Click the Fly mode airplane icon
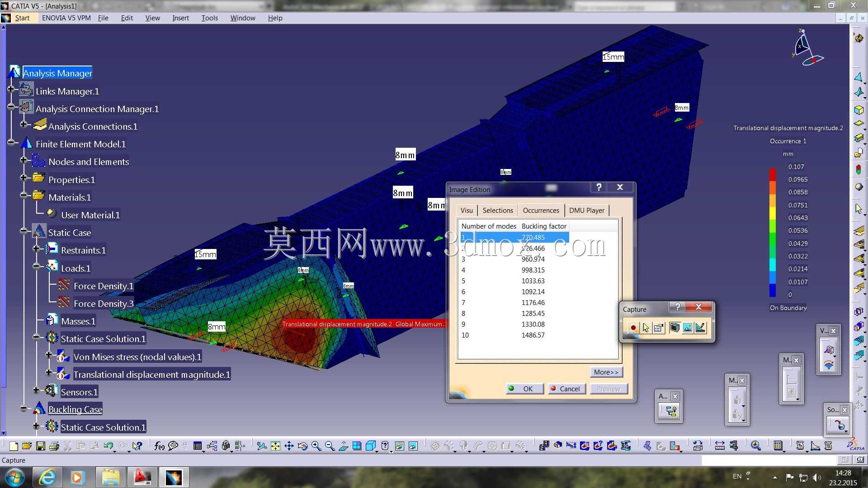 click(262, 446)
